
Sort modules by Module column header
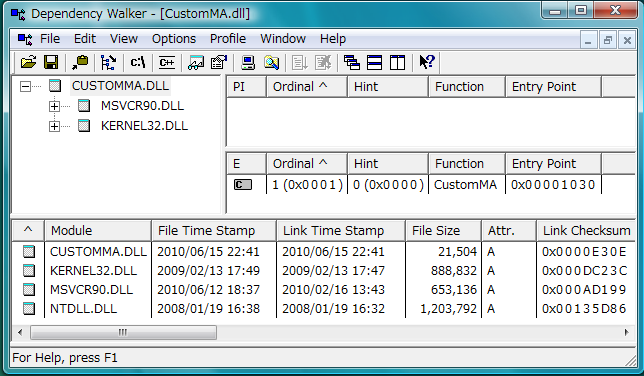point(98,231)
